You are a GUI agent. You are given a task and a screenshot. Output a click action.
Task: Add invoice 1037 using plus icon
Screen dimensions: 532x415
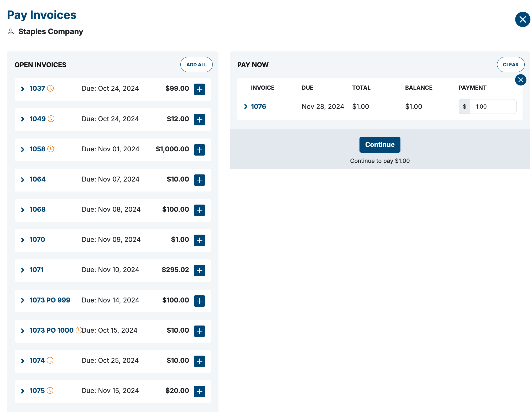(x=199, y=89)
